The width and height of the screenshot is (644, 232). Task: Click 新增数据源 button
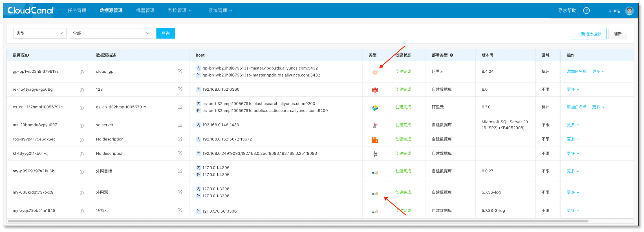(x=588, y=34)
